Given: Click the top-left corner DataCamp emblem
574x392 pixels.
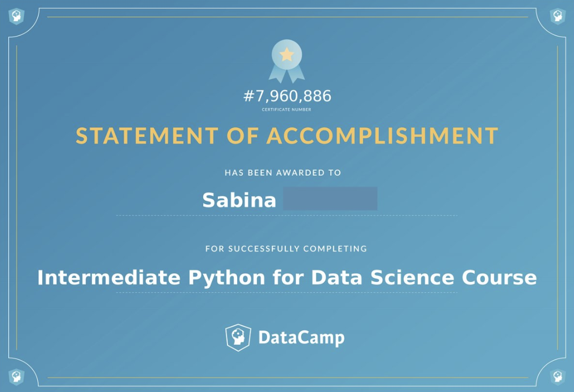Looking at the screenshot, I should (16, 16).
